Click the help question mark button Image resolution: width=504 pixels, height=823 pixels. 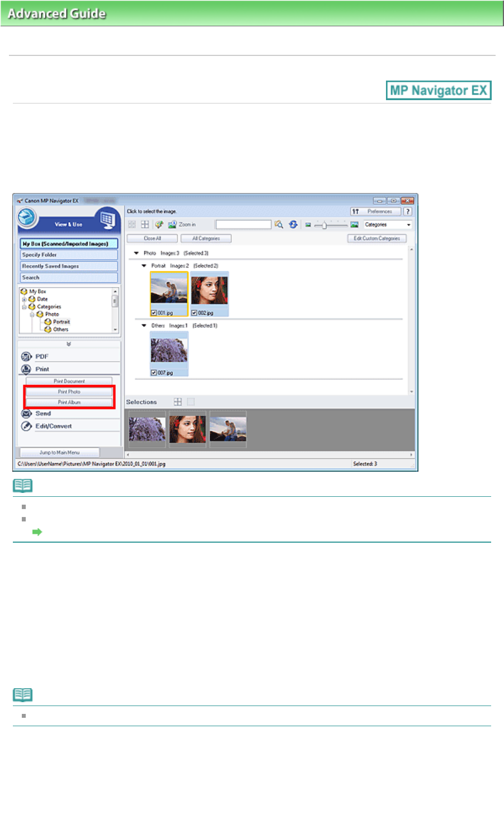[x=408, y=211]
